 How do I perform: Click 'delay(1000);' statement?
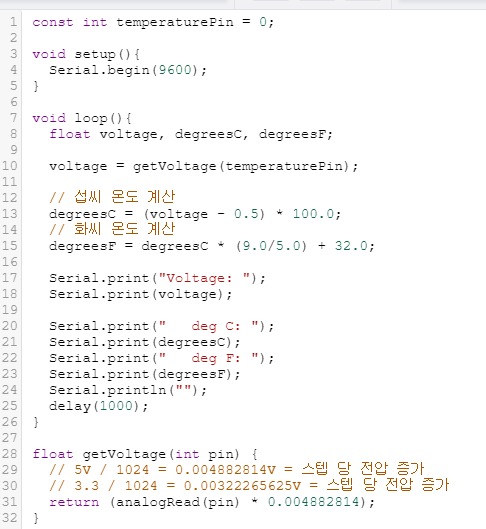[98, 406]
